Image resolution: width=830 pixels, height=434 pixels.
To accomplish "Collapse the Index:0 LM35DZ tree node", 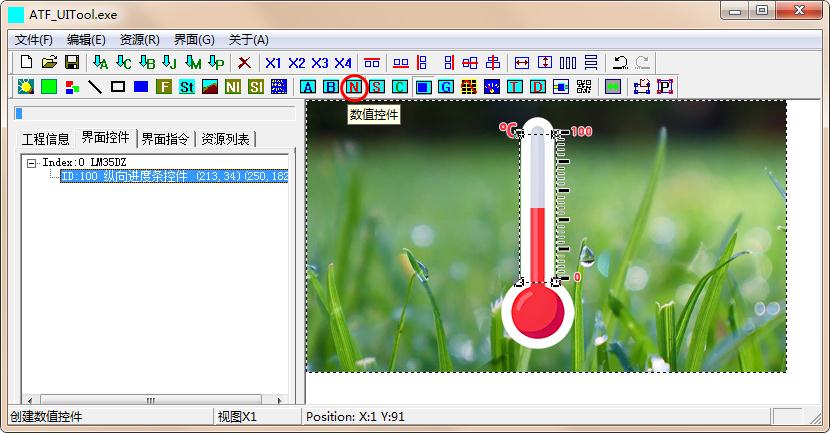I will [x=31, y=163].
